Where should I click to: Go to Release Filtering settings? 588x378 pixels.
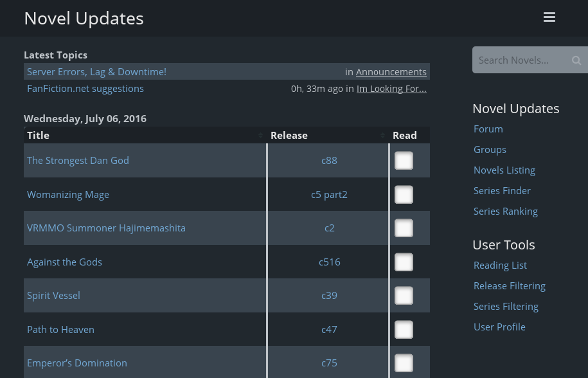pyautogui.click(x=509, y=285)
